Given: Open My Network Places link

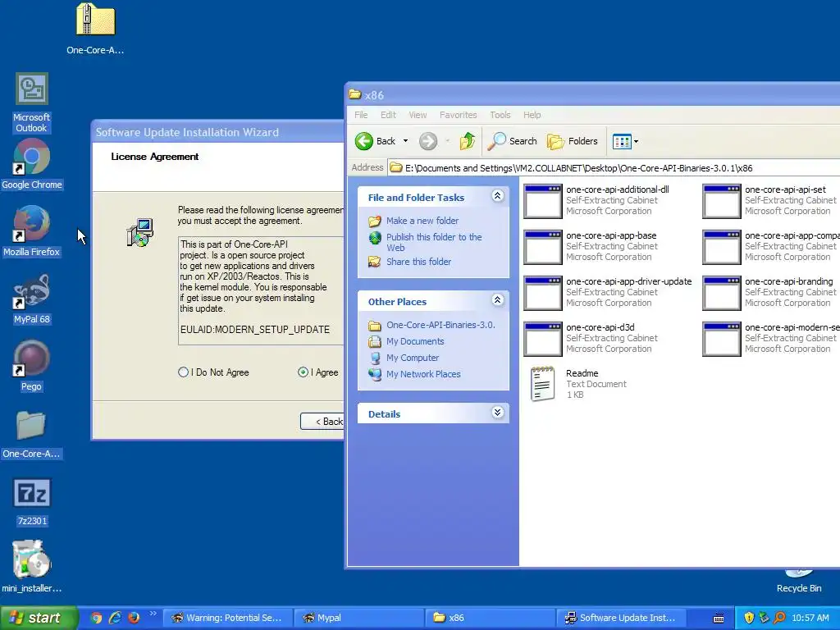Looking at the screenshot, I should 423,374.
